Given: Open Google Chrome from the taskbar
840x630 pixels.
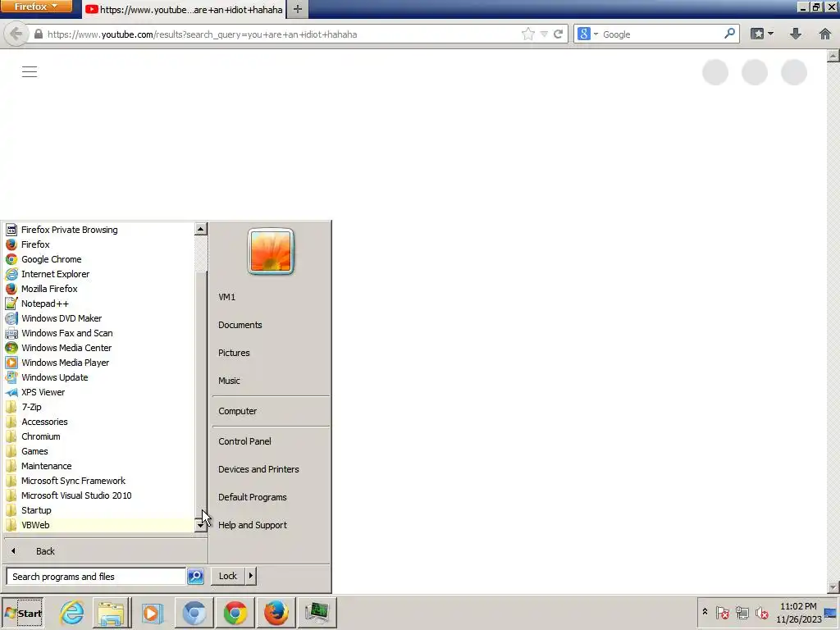Looking at the screenshot, I should [235, 613].
